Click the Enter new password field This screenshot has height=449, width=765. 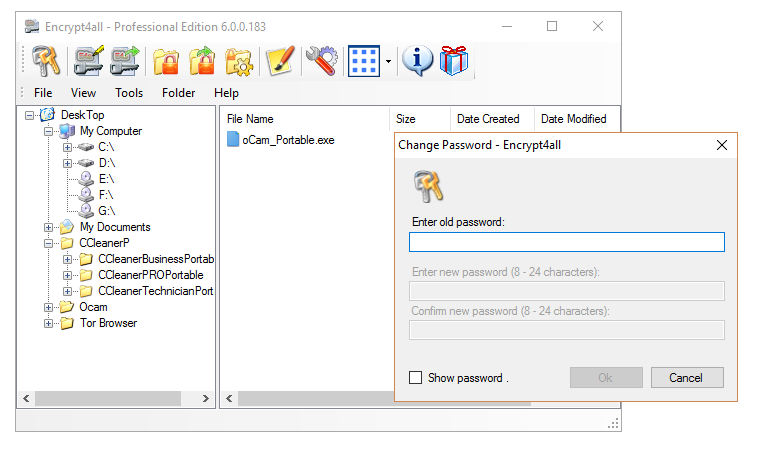click(x=567, y=291)
